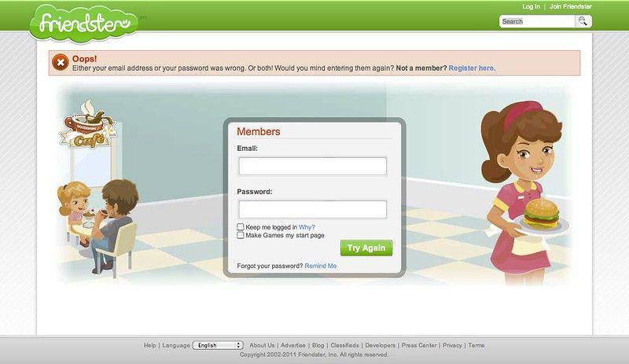Open the English language dropdown

pyautogui.click(x=218, y=345)
